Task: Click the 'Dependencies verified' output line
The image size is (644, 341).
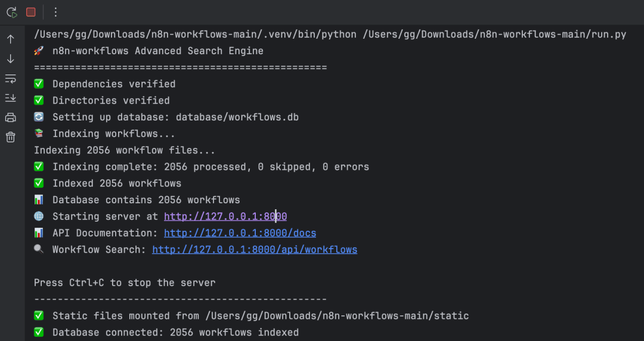Action: pos(105,84)
